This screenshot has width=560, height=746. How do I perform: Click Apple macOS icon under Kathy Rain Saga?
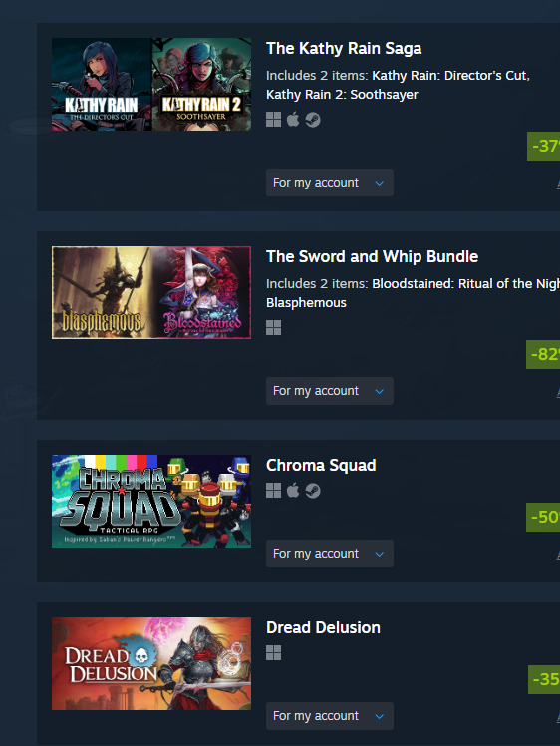[x=293, y=119]
